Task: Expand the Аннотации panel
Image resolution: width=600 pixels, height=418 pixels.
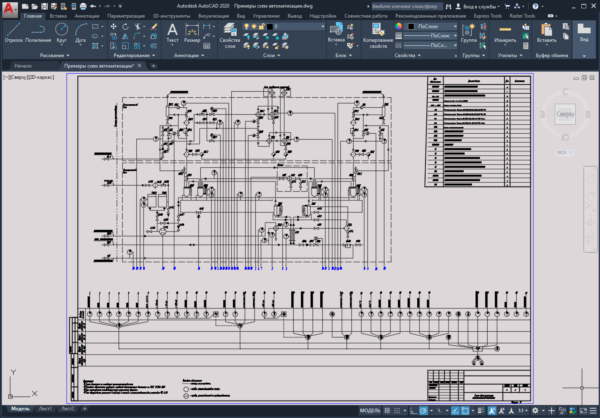Action: tap(189, 56)
